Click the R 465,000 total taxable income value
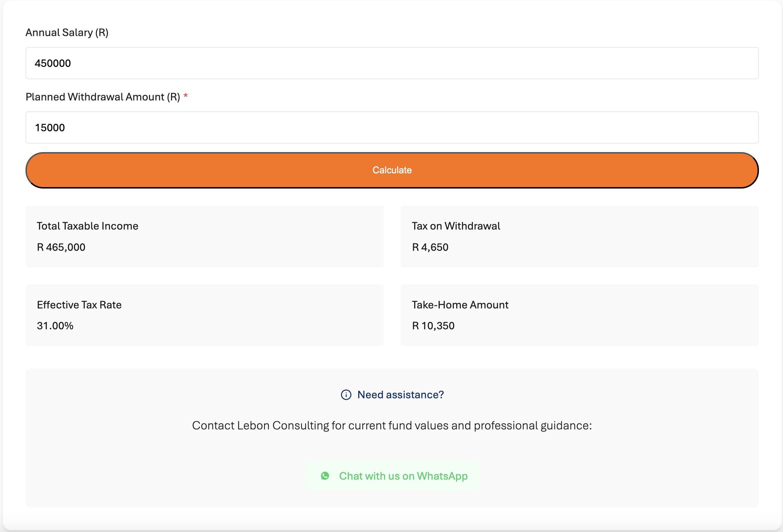 point(61,247)
